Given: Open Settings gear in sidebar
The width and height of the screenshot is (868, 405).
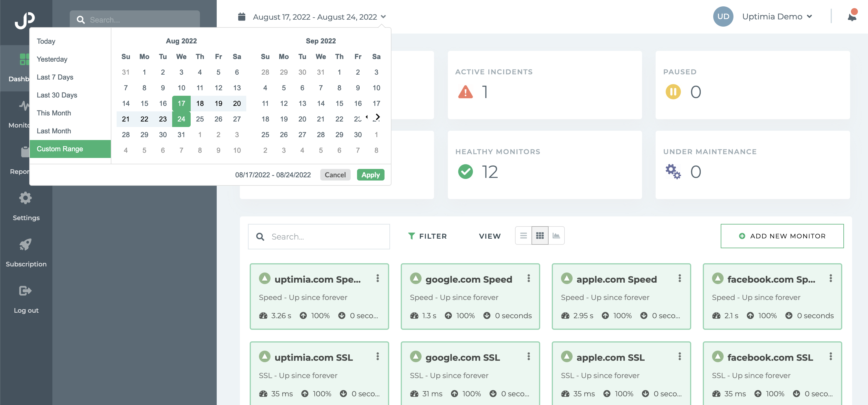Looking at the screenshot, I should coord(25,198).
